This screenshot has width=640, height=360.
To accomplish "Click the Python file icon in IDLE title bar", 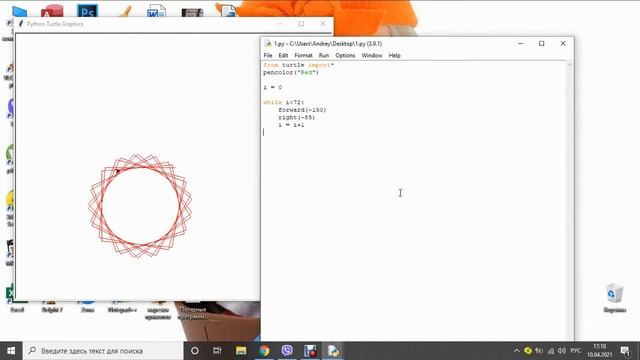I will (x=268, y=43).
